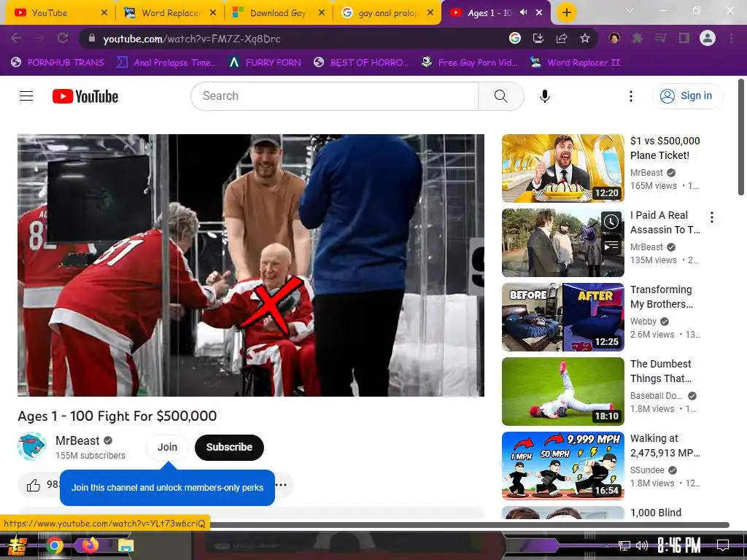The image size is (747, 560).
Task: Open MrBeast channel avatar under the video
Action: click(32, 446)
